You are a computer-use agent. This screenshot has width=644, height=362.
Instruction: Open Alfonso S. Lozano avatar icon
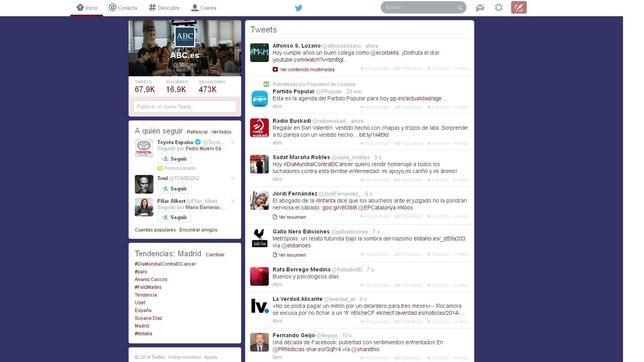[x=260, y=53]
